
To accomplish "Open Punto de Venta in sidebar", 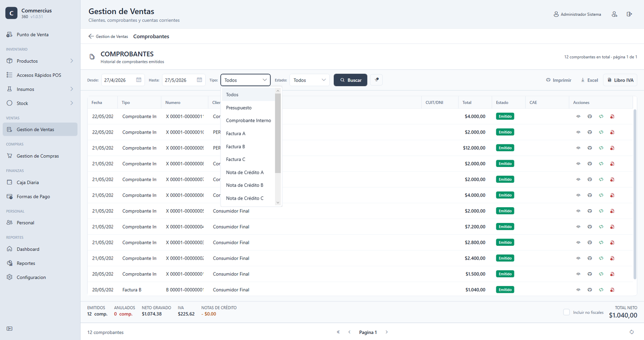I will [x=40, y=35].
